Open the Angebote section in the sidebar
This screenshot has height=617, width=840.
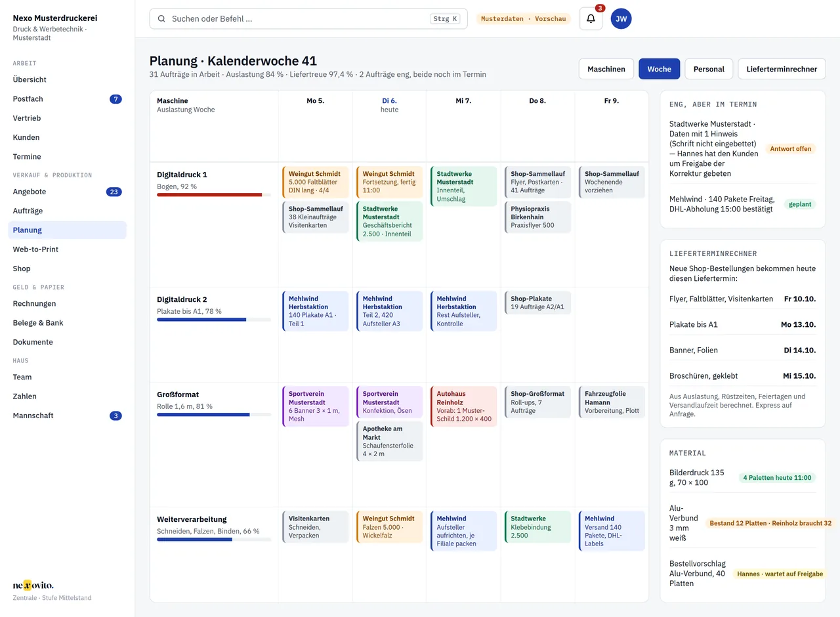pyautogui.click(x=67, y=192)
